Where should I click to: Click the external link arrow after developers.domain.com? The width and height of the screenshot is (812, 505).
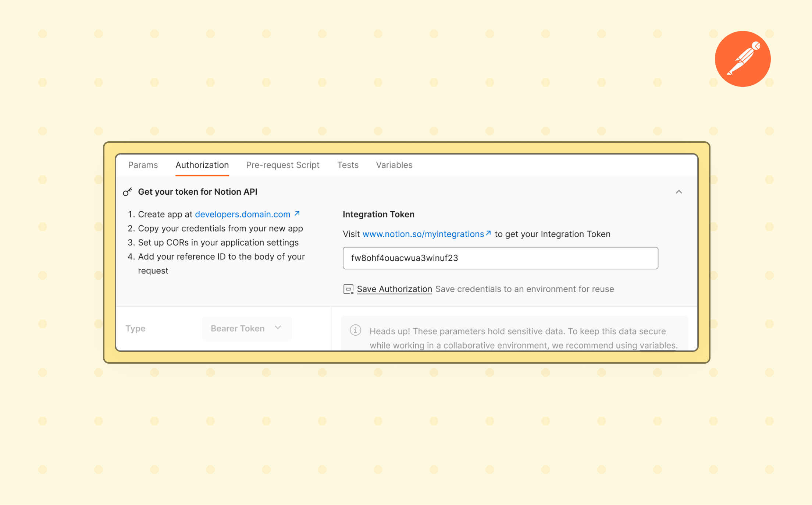point(297,213)
